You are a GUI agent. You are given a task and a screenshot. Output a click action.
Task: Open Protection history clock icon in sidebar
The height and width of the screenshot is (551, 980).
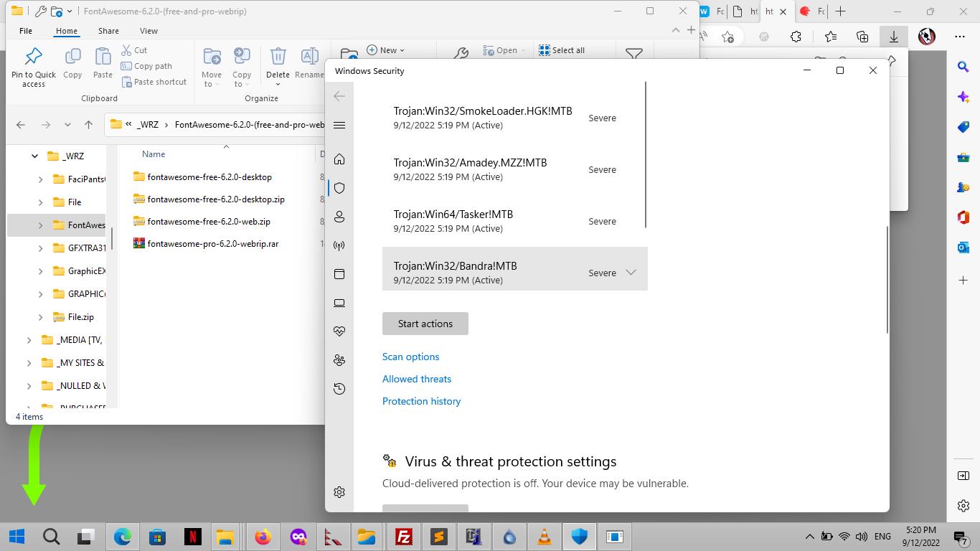(x=339, y=389)
